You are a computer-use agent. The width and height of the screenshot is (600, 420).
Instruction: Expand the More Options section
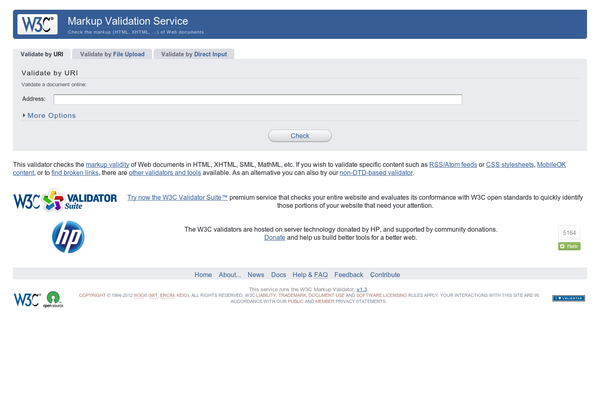[x=49, y=116]
